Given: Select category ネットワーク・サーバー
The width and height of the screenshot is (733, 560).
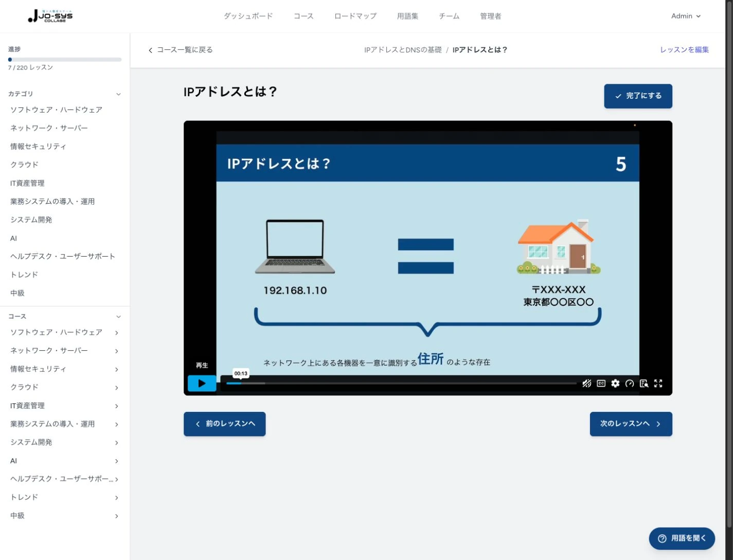Looking at the screenshot, I should click(x=49, y=128).
